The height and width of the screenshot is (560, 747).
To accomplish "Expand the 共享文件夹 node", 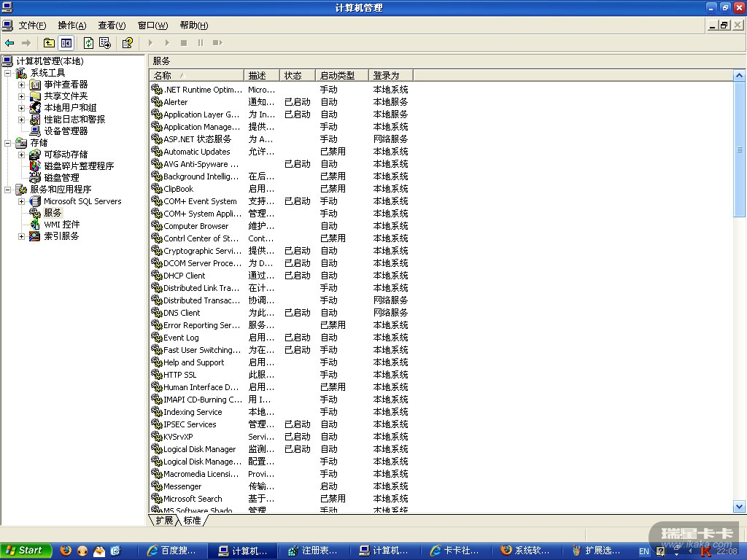I will [x=21, y=96].
